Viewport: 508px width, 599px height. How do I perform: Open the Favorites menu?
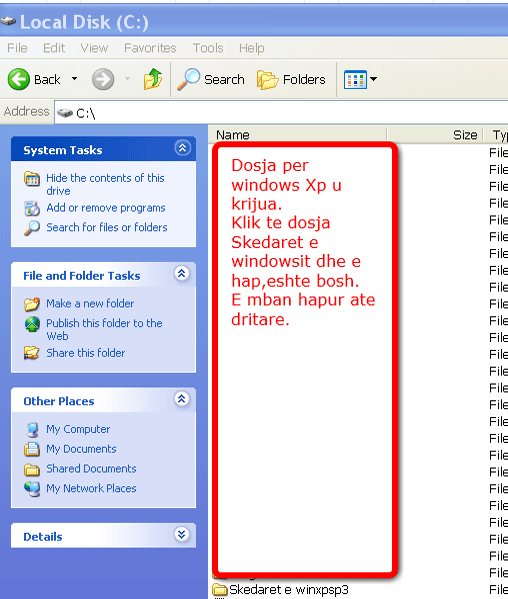coord(150,48)
